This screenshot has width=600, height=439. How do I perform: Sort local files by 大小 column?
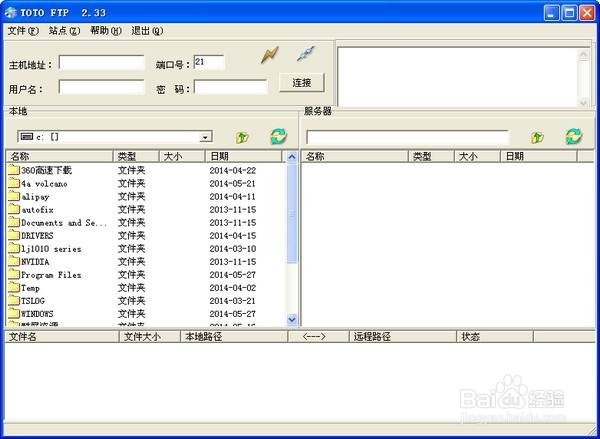(x=182, y=156)
